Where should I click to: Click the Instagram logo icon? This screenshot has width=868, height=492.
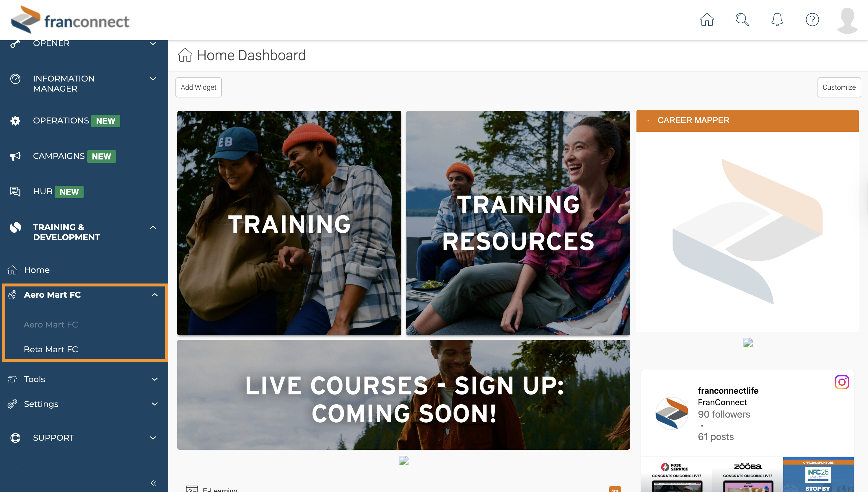tap(842, 382)
